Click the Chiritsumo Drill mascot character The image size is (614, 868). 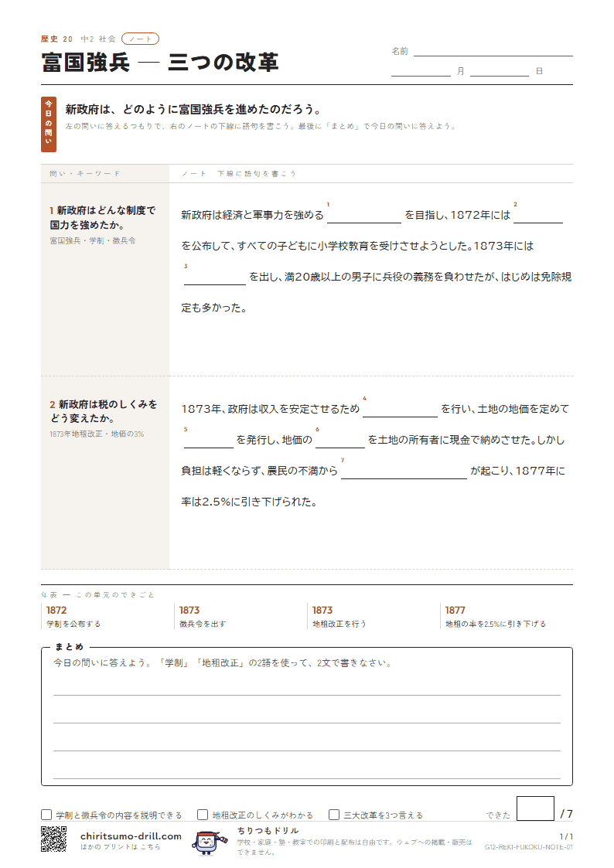209,842
